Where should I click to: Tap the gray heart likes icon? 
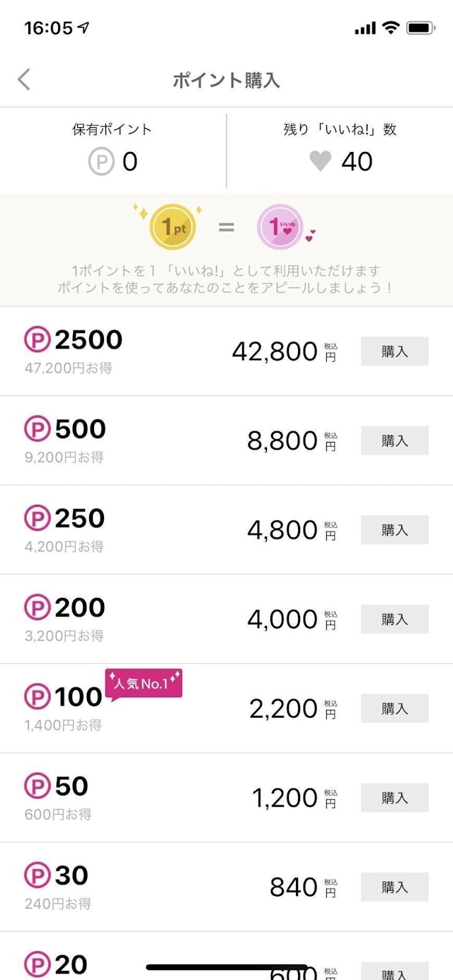[x=321, y=161]
